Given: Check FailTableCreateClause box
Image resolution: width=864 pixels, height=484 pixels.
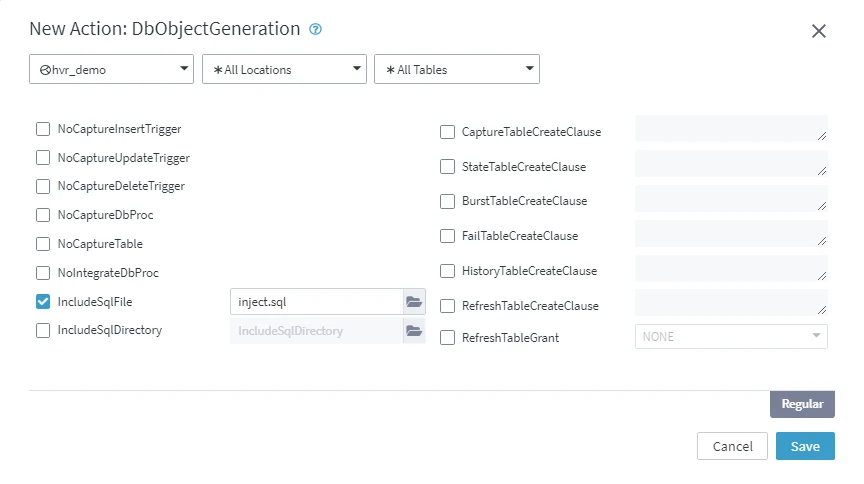Looking at the screenshot, I should pos(447,236).
